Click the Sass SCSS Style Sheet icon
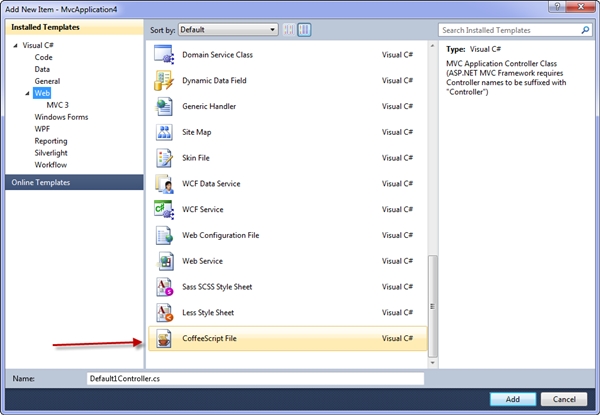This screenshot has height=415, width=600. tap(165, 287)
